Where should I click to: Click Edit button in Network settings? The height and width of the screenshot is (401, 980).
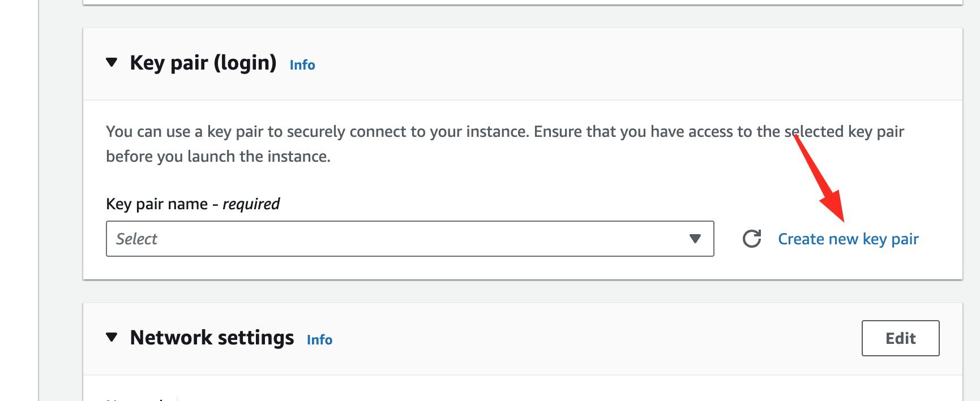(x=900, y=338)
